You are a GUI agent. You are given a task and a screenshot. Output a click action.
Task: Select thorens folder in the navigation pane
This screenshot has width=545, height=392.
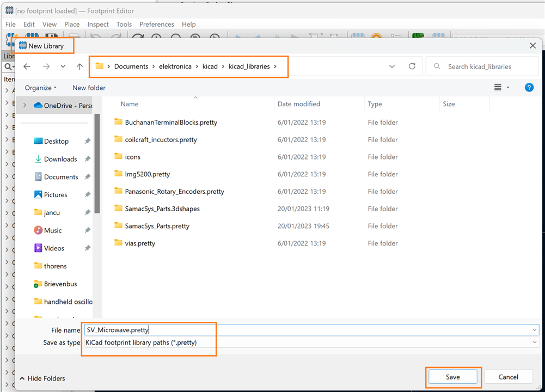tap(51, 266)
